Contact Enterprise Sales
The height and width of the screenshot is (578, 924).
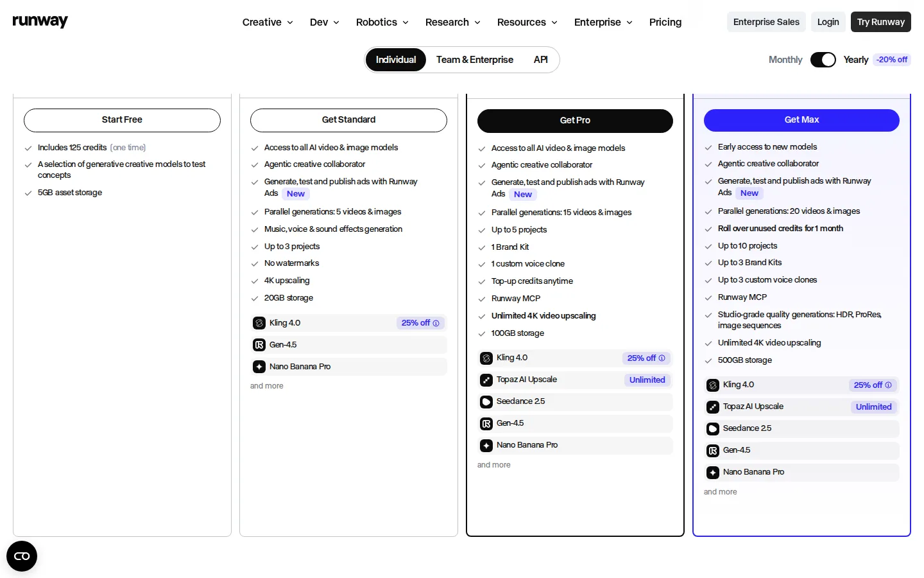tap(766, 22)
